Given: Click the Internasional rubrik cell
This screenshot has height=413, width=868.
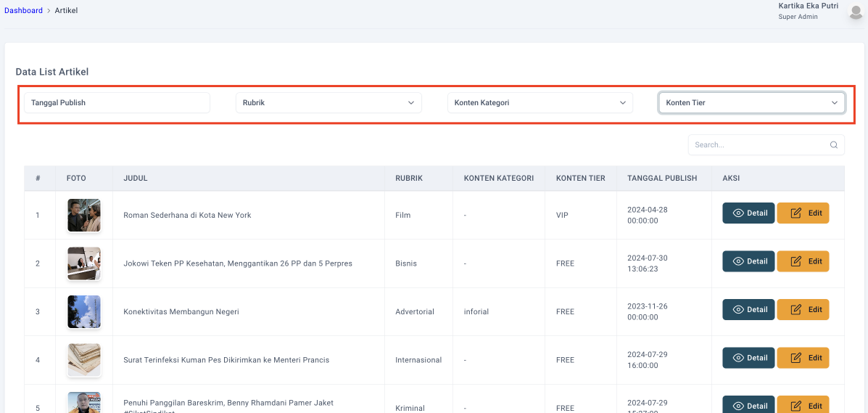Looking at the screenshot, I should click(x=418, y=360).
